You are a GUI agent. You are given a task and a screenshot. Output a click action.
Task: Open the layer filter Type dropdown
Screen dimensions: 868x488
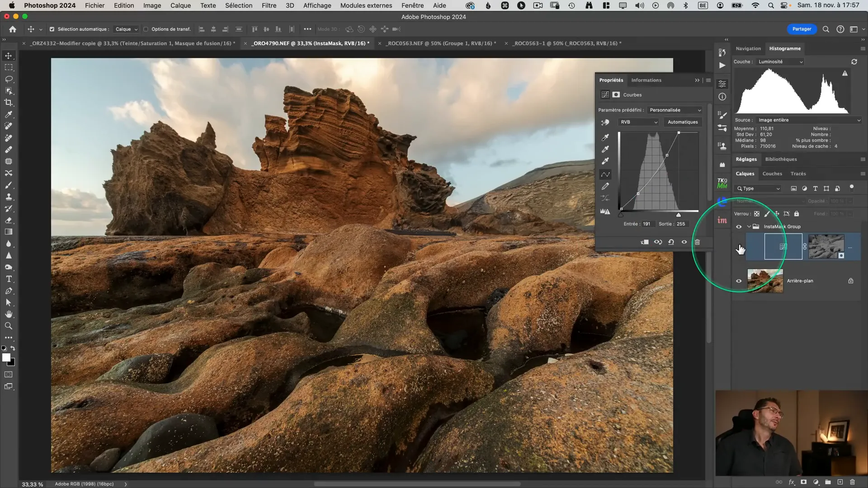[758, 188]
